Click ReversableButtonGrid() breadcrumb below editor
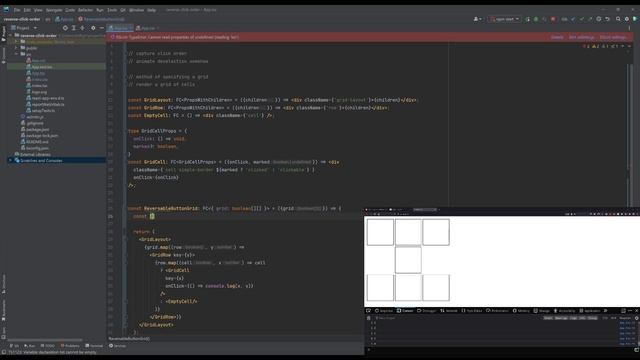640x360 pixels. tap(129, 338)
